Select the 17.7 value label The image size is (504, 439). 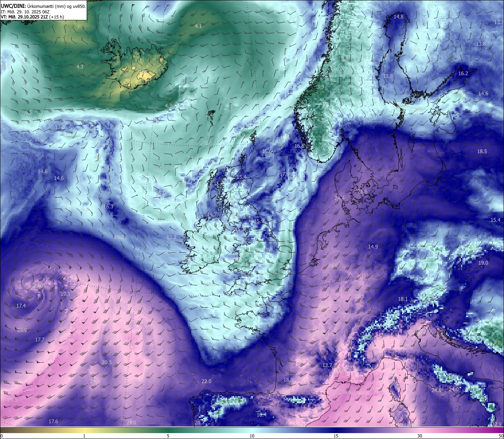40,340
